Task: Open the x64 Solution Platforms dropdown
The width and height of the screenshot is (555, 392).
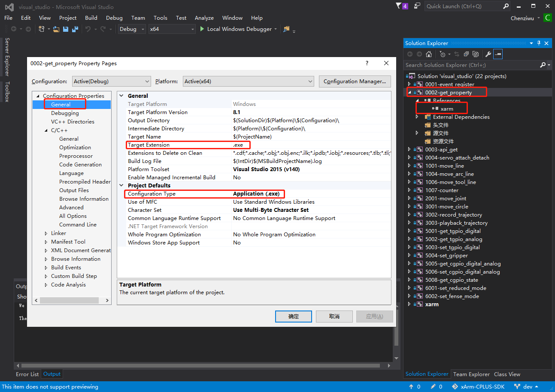Action: click(172, 29)
